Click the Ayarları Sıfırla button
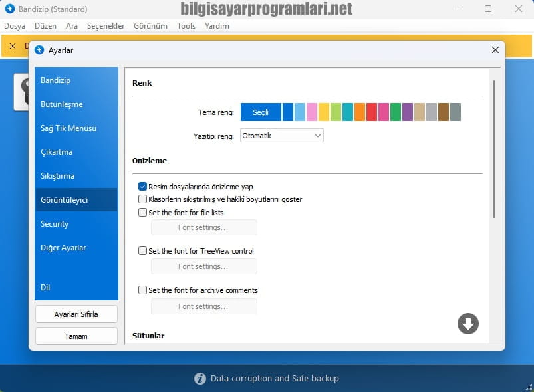534x392 pixels. (76, 314)
